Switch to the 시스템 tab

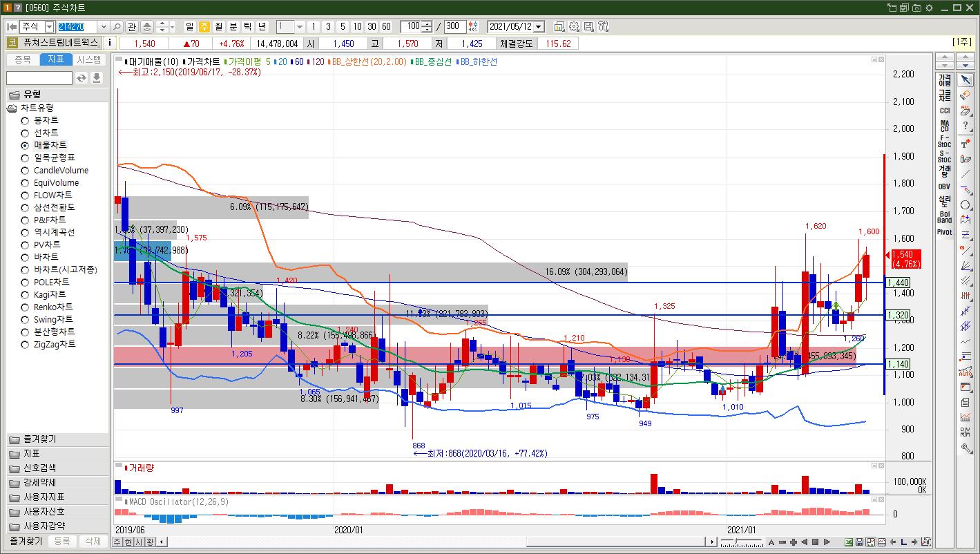coord(89,59)
